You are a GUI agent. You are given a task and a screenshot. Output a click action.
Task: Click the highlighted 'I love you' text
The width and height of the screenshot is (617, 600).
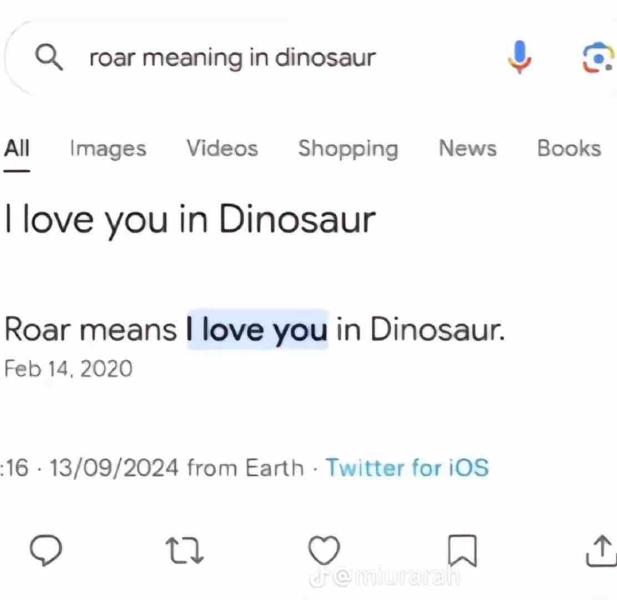click(258, 329)
